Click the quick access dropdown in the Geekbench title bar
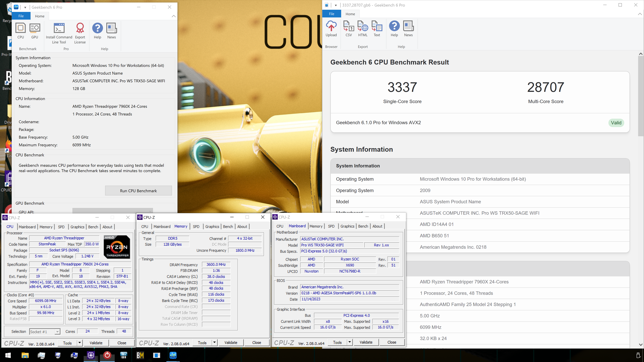Viewport: 644px width, 362px height. (25, 7)
